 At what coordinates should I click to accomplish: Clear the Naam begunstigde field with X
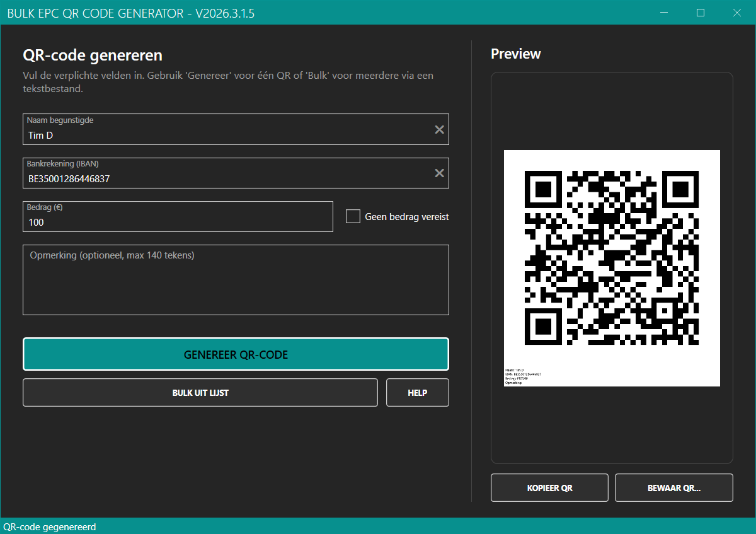tap(440, 129)
